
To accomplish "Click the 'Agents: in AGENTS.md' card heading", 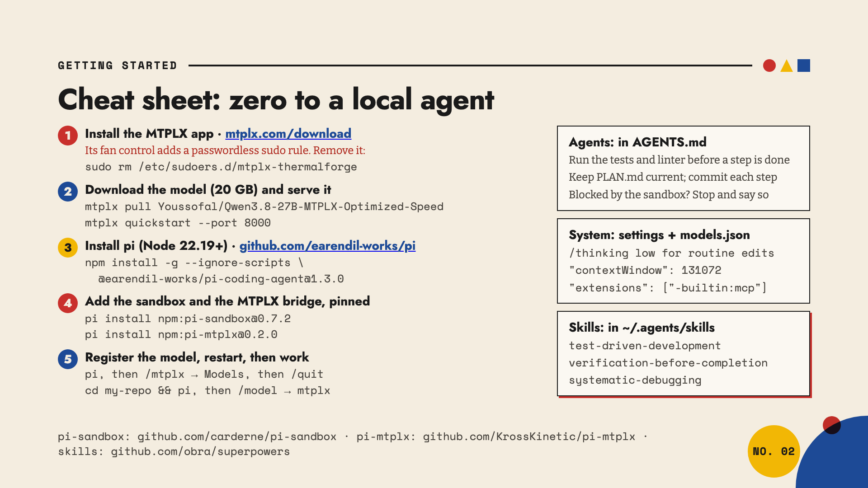I will pyautogui.click(x=637, y=142).
